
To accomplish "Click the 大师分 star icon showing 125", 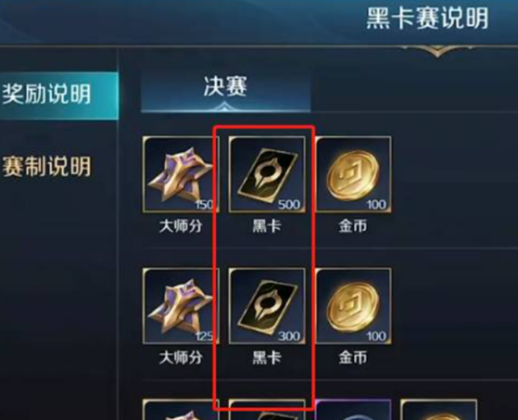I will [x=181, y=306].
